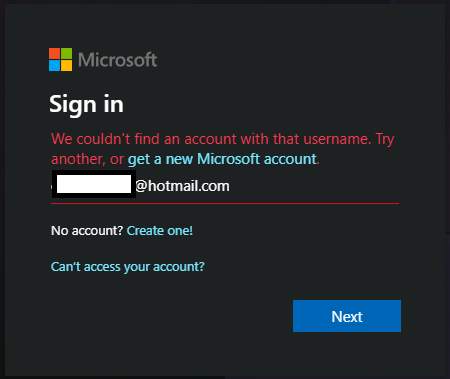The image size is (450, 379).
Task: Click the red underline below the email
Action: tap(225, 203)
